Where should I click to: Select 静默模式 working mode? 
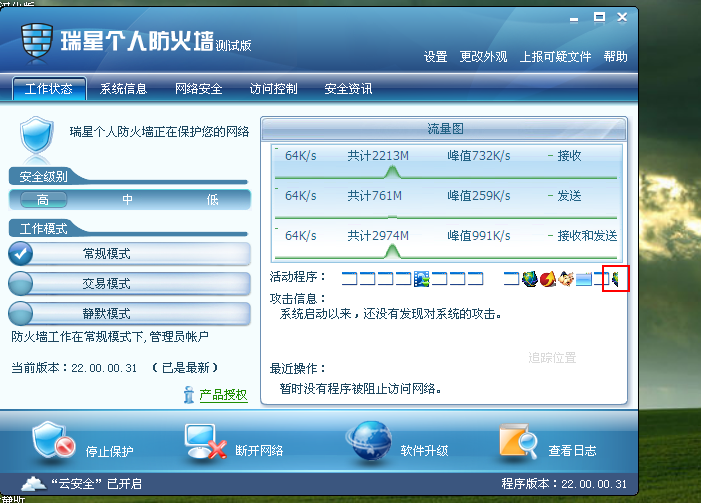click(130, 313)
